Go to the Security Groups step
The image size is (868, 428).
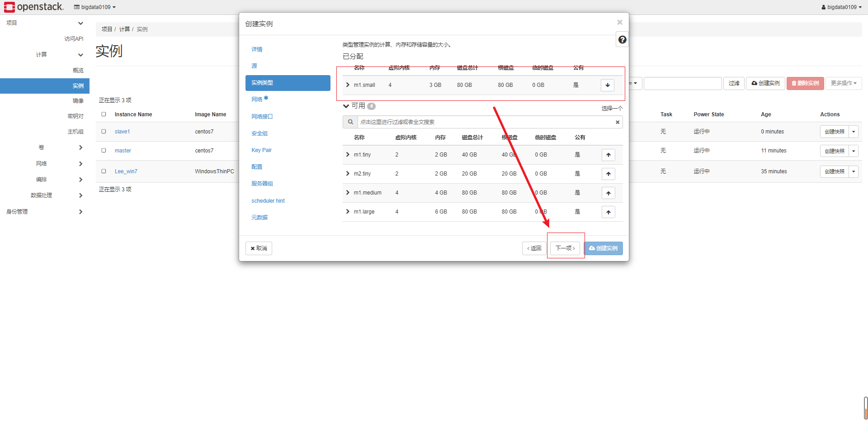[x=259, y=133]
